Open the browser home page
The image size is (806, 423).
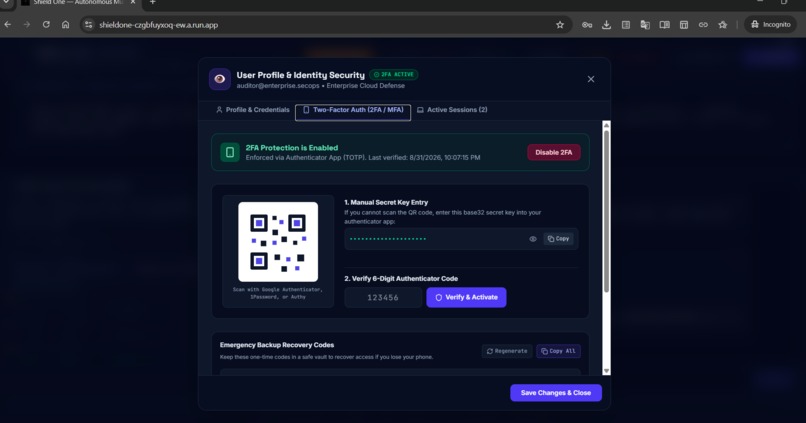tap(65, 25)
